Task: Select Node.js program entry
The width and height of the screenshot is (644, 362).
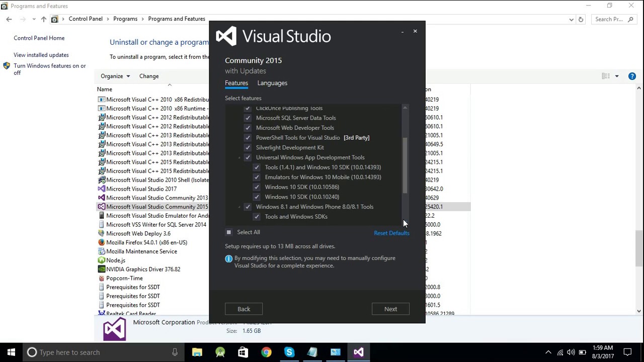Action: (116, 260)
